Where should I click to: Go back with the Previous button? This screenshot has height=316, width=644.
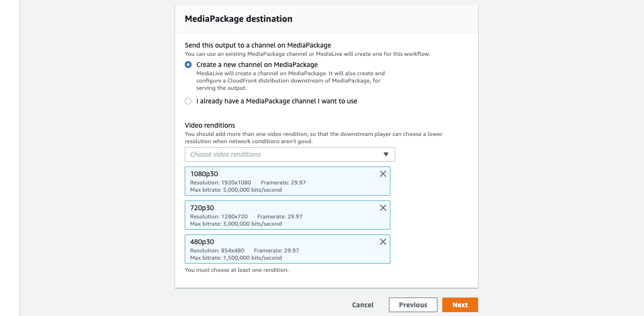point(413,305)
